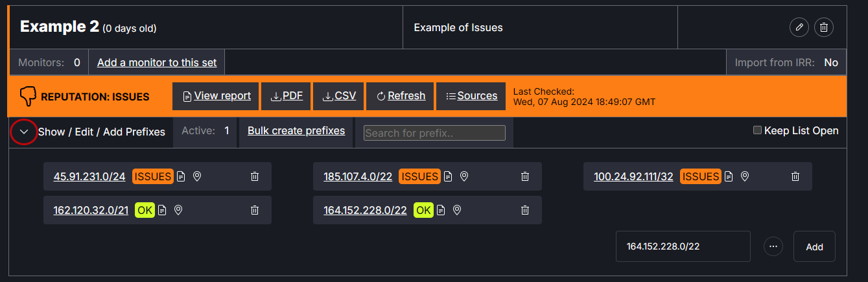
Task: Open report icon for prefix 164.152.228.0/22
Action: coord(441,210)
